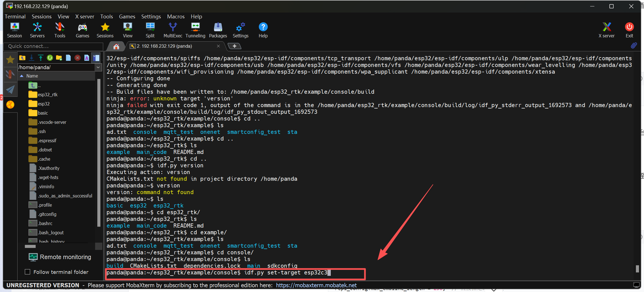Expand the /home/panda/ path dropdown
This screenshot has height=292, width=644.
tap(98, 67)
